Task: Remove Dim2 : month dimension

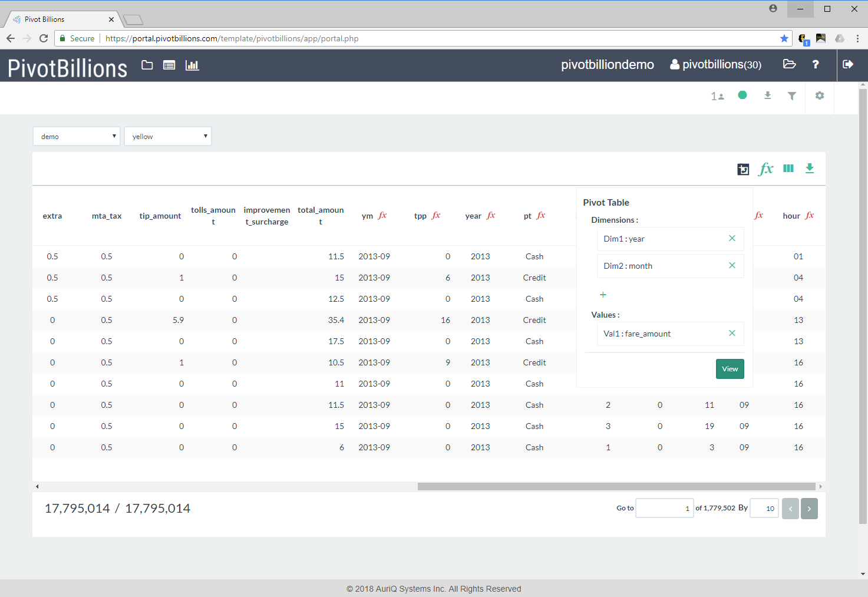Action: tap(732, 266)
